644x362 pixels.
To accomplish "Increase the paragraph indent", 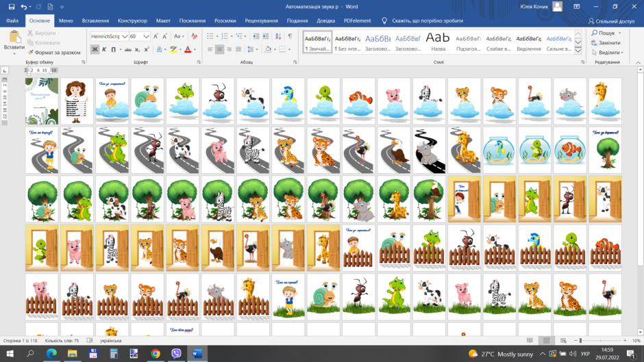I will tap(266, 36).
